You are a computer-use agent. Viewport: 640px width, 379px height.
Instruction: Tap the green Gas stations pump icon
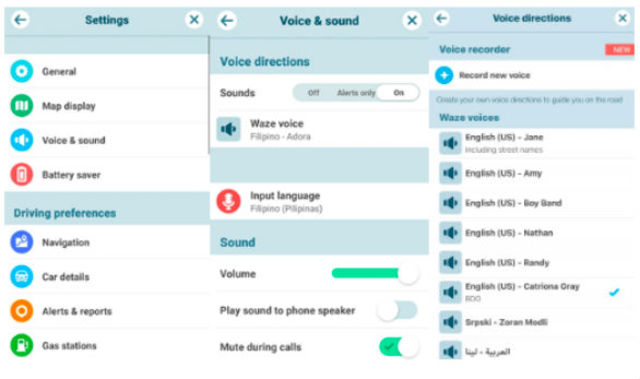coord(22,345)
